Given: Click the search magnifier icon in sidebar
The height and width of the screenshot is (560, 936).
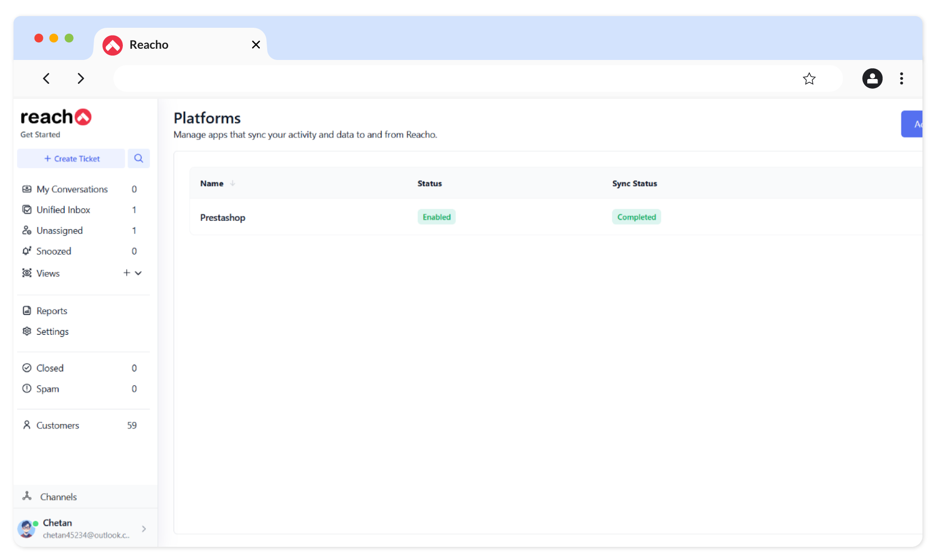Looking at the screenshot, I should (138, 158).
